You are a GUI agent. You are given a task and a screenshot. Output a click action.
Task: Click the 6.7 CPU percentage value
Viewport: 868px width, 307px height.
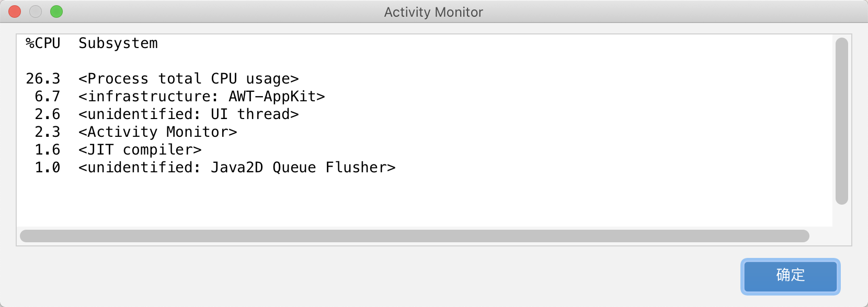(x=47, y=97)
